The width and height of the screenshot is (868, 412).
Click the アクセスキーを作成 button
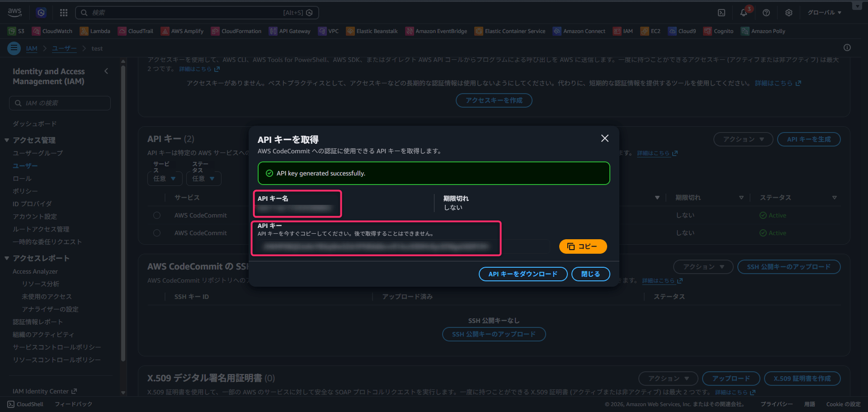[x=494, y=100]
